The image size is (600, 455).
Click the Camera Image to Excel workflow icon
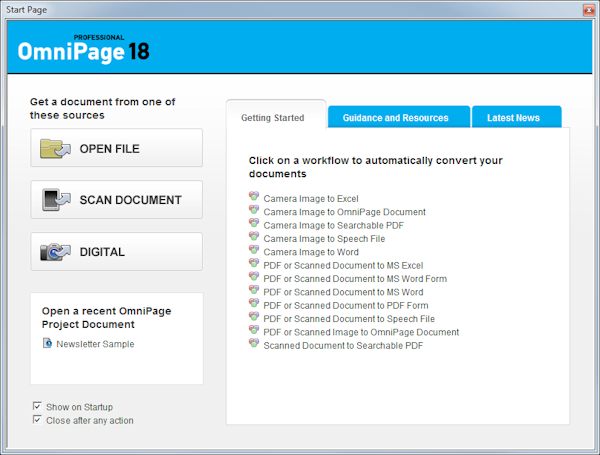pos(254,198)
